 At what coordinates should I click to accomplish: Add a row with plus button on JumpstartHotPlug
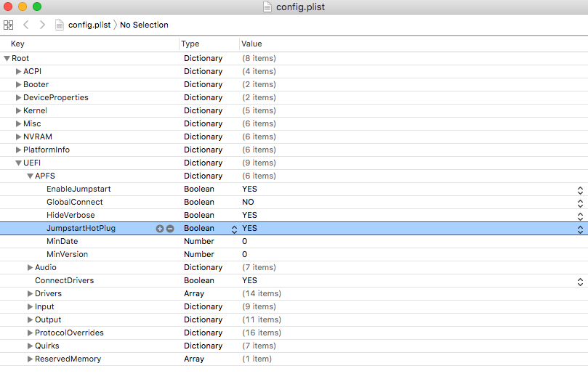[x=160, y=229]
